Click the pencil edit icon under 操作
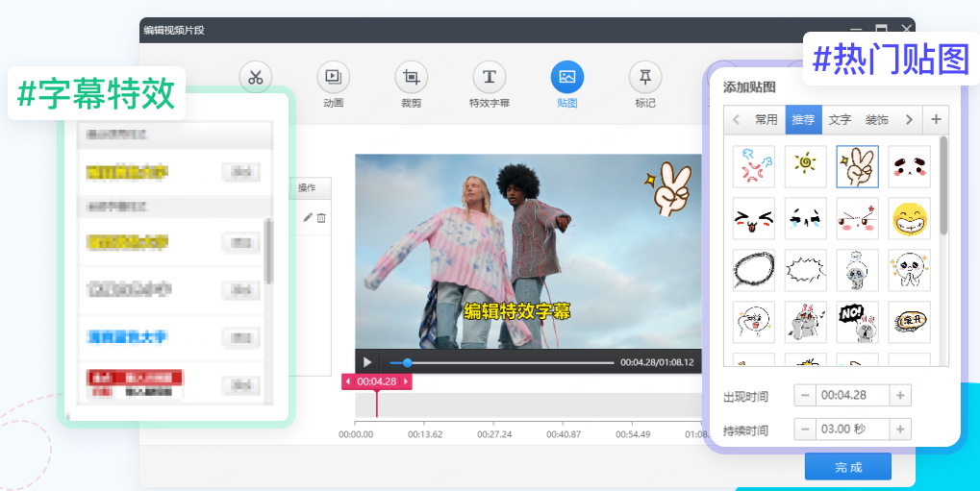Viewport: 980px width, 491px height. click(308, 217)
